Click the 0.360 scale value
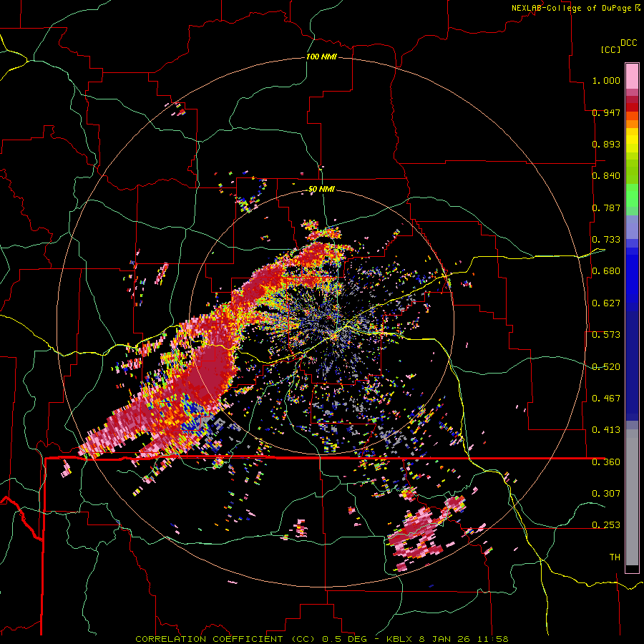Viewport: 644px width, 644px height. 606,462
